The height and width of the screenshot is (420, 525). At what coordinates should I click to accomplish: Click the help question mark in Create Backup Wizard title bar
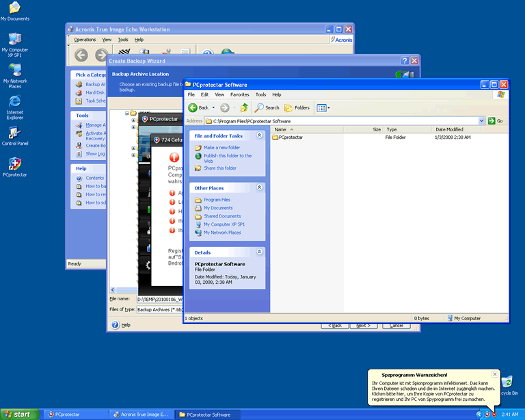tap(404, 61)
